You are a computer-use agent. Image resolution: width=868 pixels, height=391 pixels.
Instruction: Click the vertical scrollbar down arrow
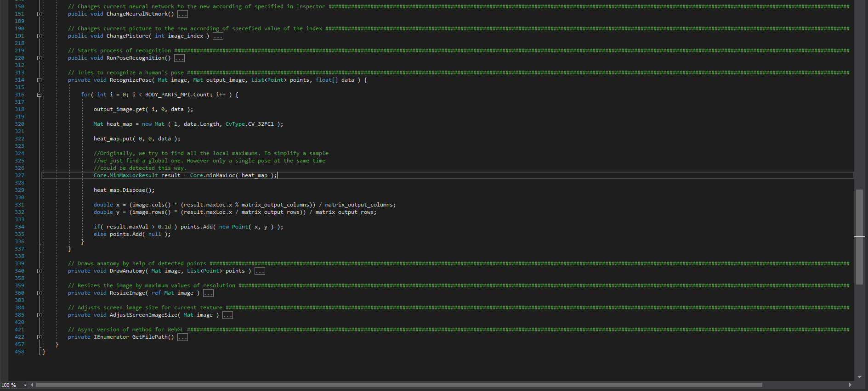(x=859, y=377)
